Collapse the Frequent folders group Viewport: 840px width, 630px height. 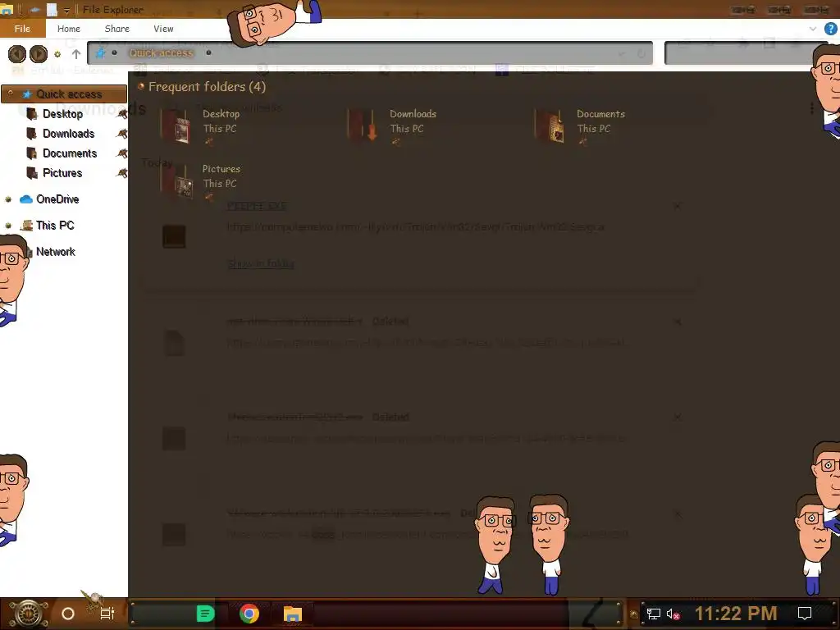(141, 86)
